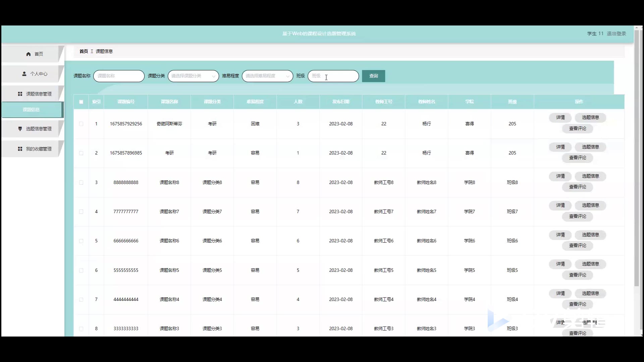Image resolution: width=644 pixels, height=362 pixels.
Task: Open the 课题分类 dropdown
Action: [x=193, y=76]
